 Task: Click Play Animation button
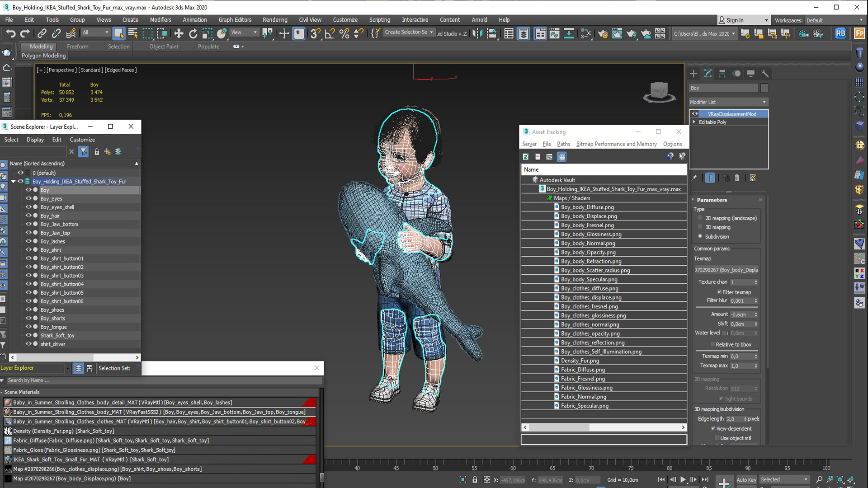pos(683,479)
